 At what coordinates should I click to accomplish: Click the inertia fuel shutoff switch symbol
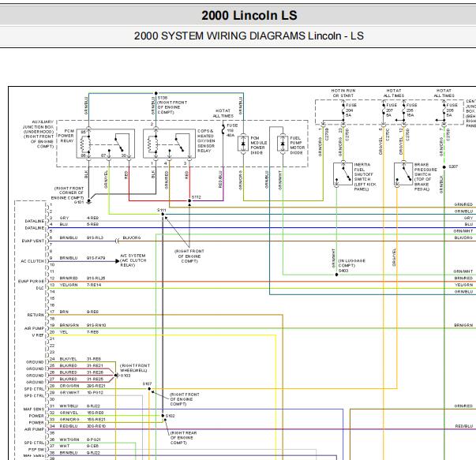(343, 174)
